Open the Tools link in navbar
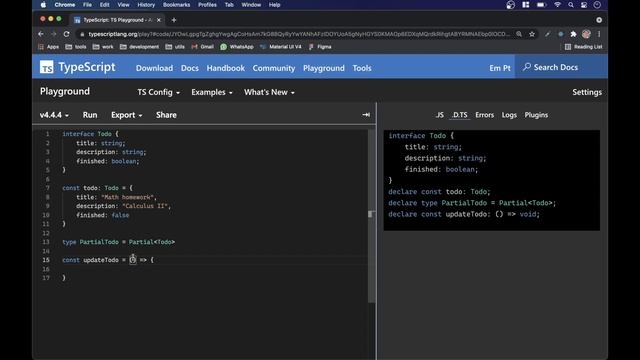The width and height of the screenshot is (640, 360). [362, 68]
